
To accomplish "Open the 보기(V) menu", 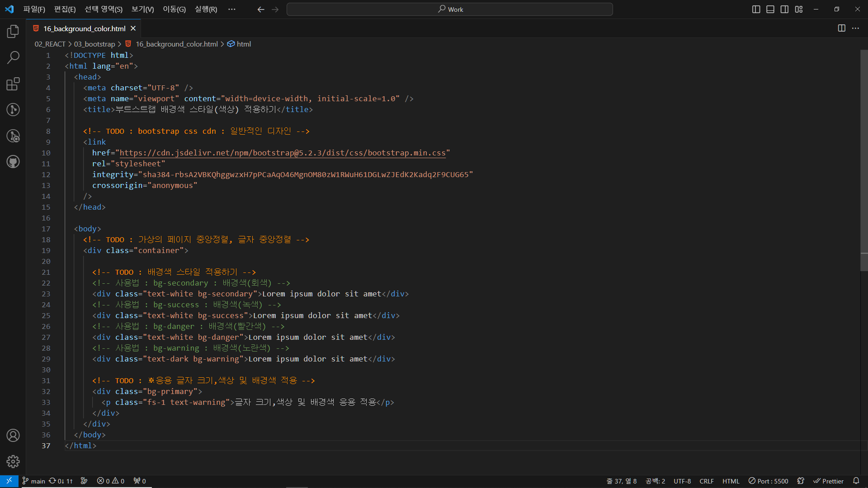I will point(142,9).
